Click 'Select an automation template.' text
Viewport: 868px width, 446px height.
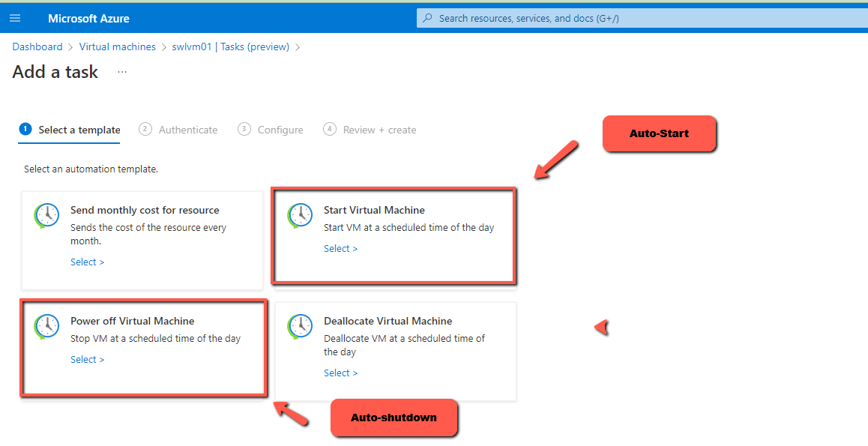(x=91, y=169)
